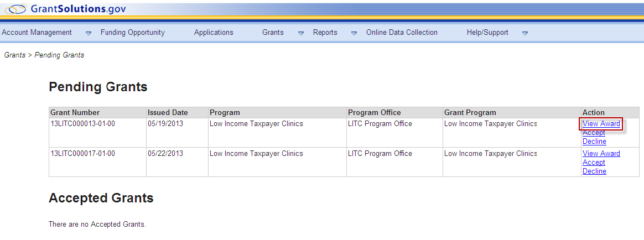Click the GrantSolutions.gov logo
This screenshot has width=644, height=240.
[x=65, y=9]
